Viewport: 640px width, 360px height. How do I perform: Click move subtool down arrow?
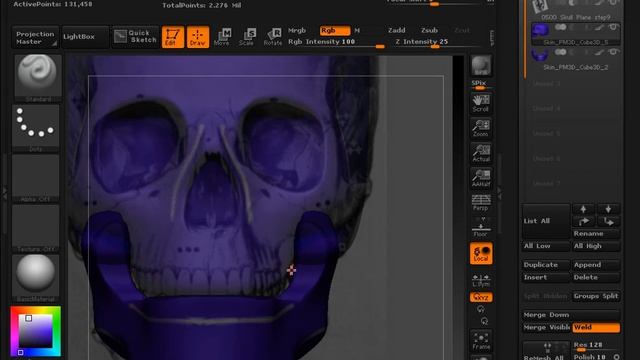point(608,221)
